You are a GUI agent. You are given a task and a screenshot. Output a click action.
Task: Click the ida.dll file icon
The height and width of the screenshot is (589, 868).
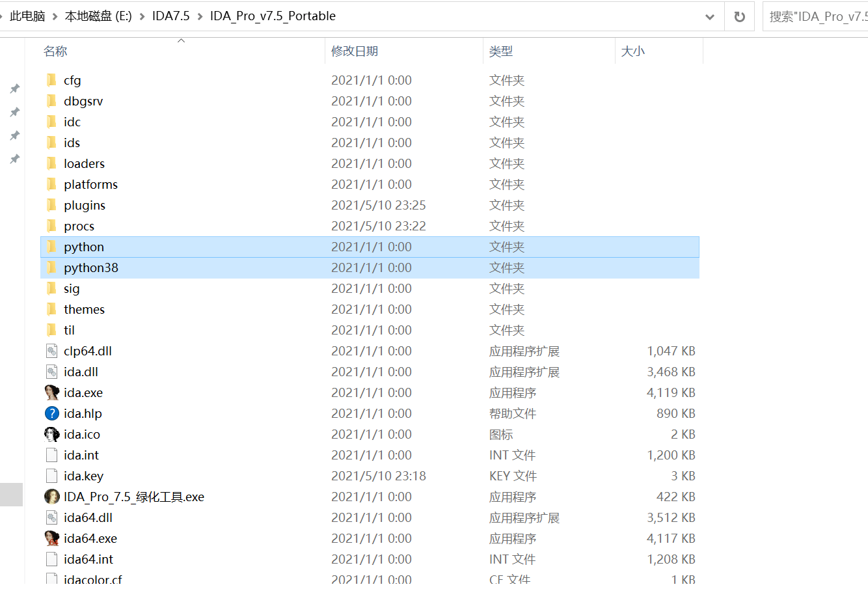(x=52, y=372)
